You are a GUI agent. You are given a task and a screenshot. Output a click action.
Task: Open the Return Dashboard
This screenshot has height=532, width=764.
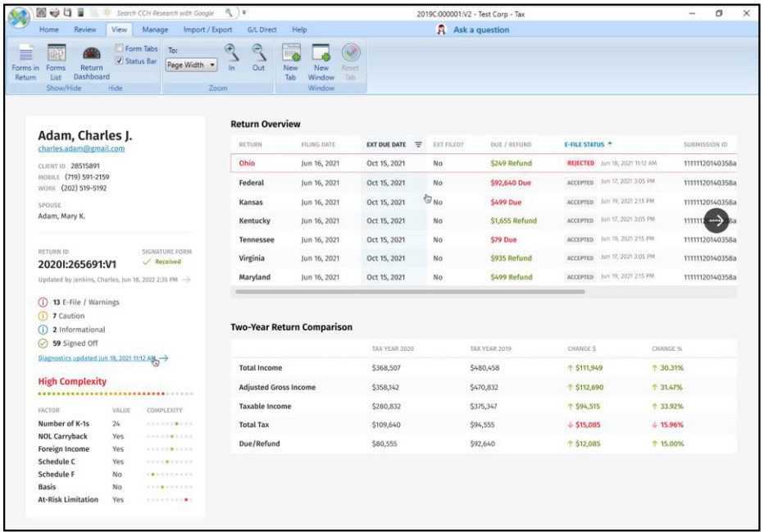pyautogui.click(x=92, y=61)
